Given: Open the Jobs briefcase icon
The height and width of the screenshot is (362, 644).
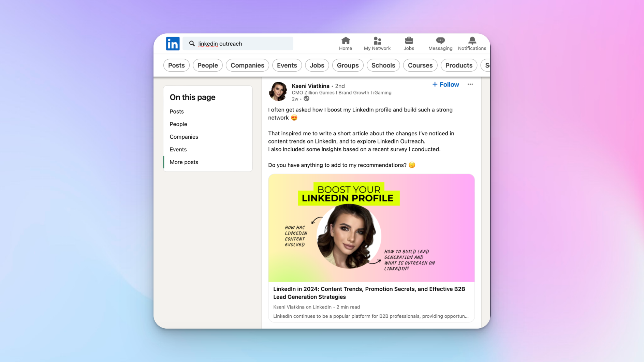Looking at the screenshot, I should coord(409,41).
